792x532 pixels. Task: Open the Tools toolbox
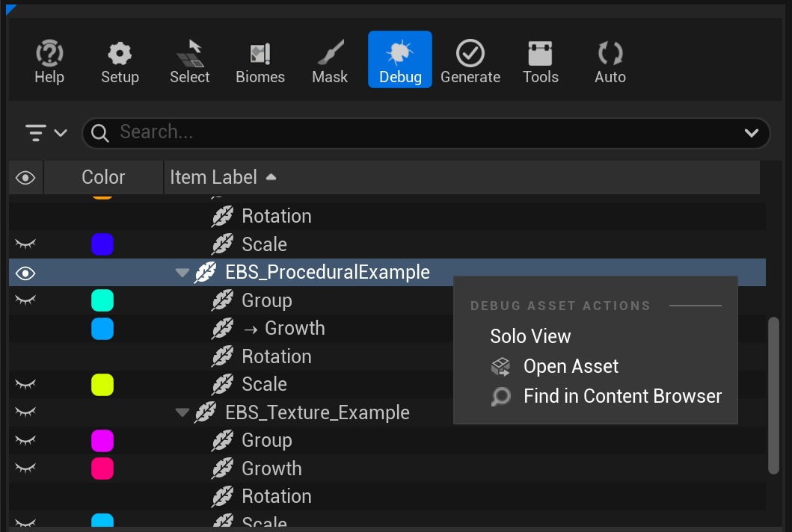pyautogui.click(x=541, y=61)
